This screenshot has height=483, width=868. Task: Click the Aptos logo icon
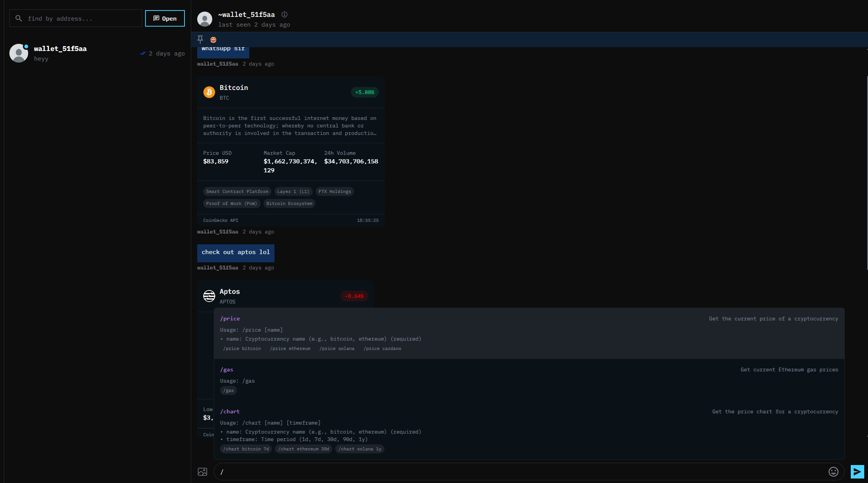tap(209, 296)
